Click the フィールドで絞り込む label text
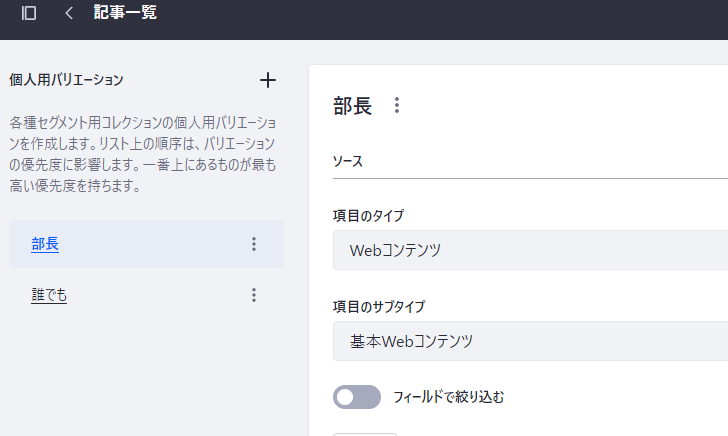The height and width of the screenshot is (436, 728). pos(449,397)
